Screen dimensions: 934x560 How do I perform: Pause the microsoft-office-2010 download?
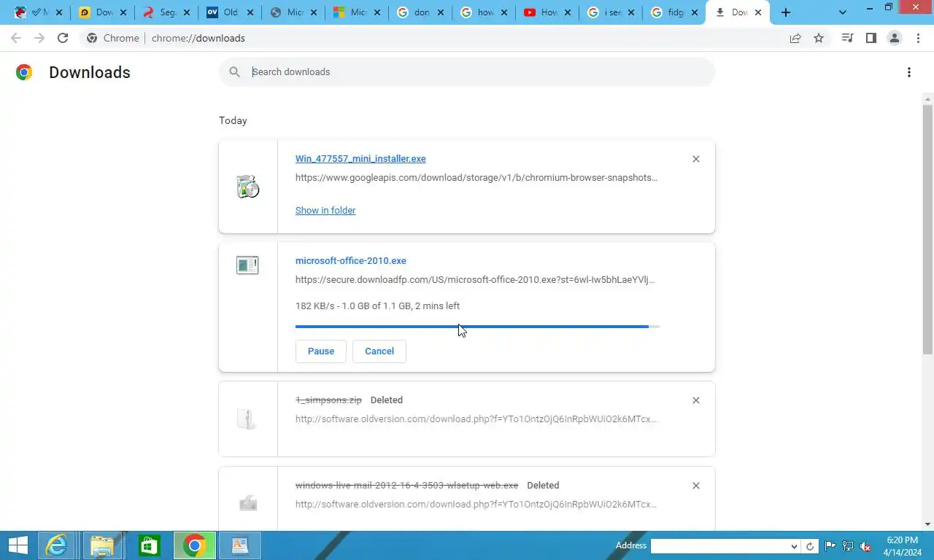[x=321, y=351]
